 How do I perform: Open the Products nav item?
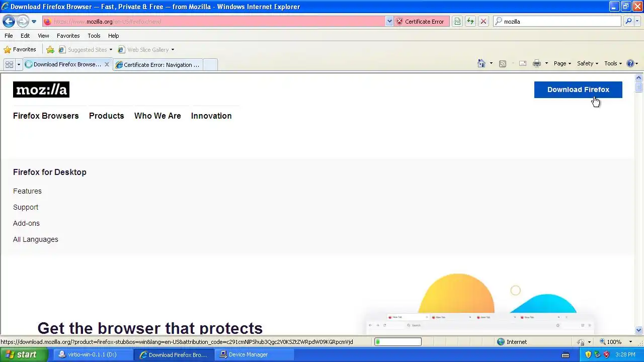[x=106, y=116]
